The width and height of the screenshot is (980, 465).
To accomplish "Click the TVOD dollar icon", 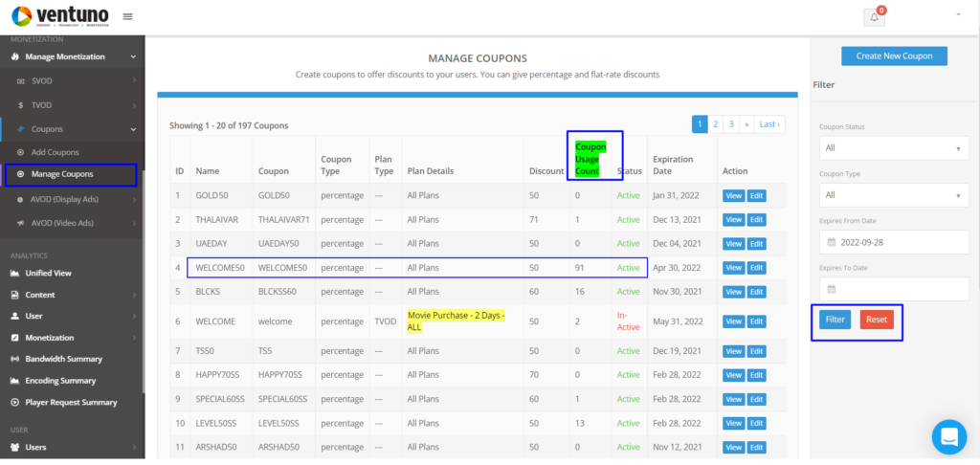I will [x=21, y=105].
